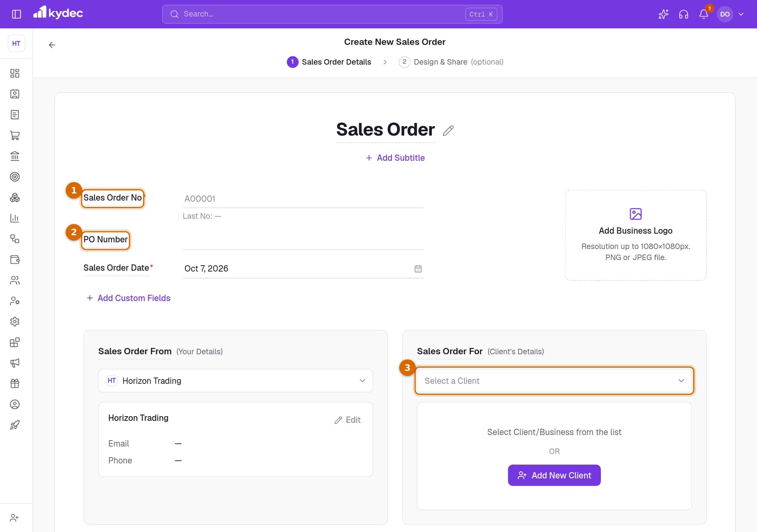Open the Select a Client dropdown
The image size is (757, 532).
pyautogui.click(x=554, y=381)
